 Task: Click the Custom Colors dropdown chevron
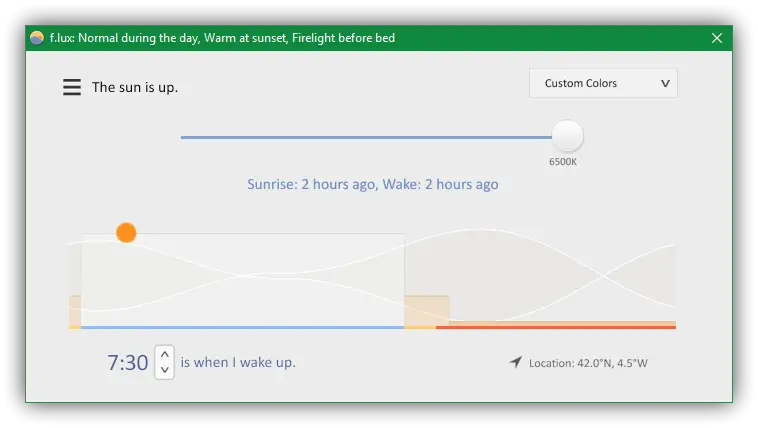(665, 84)
